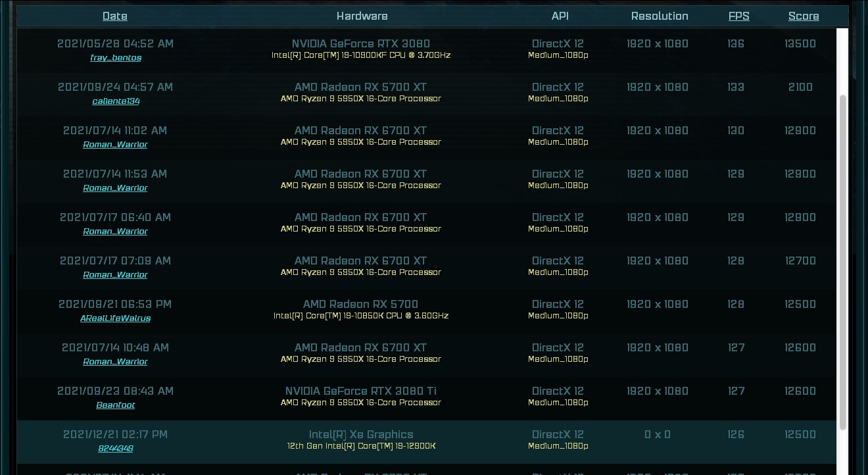Open fray_bentos user profile link
The width and height of the screenshot is (868, 475).
click(x=115, y=57)
